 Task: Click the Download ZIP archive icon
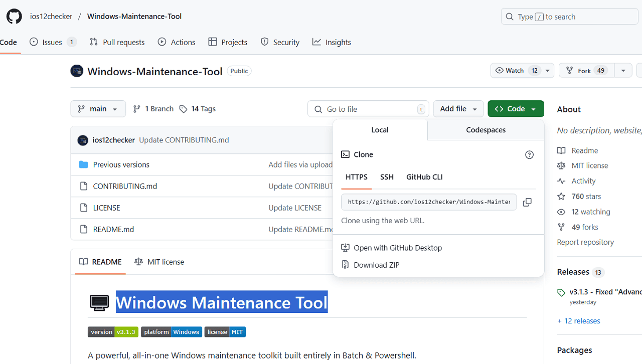[x=345, y=264]
